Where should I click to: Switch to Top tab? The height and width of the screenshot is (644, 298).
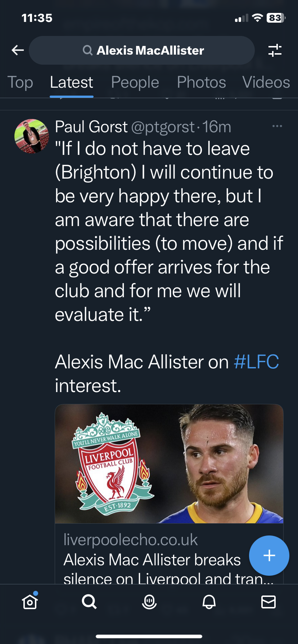pyautogui.click(x=20, y=82)
